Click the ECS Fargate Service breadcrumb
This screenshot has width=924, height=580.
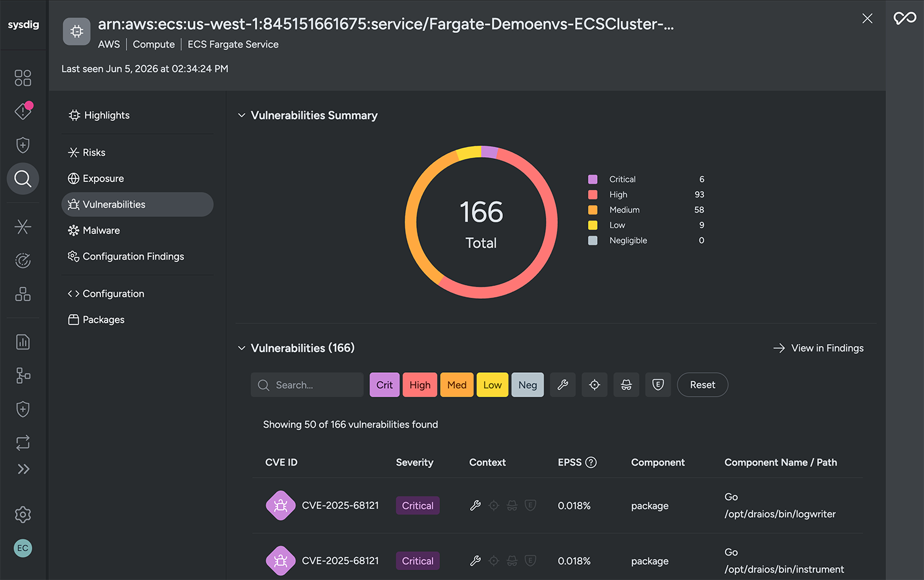[233, 44]
